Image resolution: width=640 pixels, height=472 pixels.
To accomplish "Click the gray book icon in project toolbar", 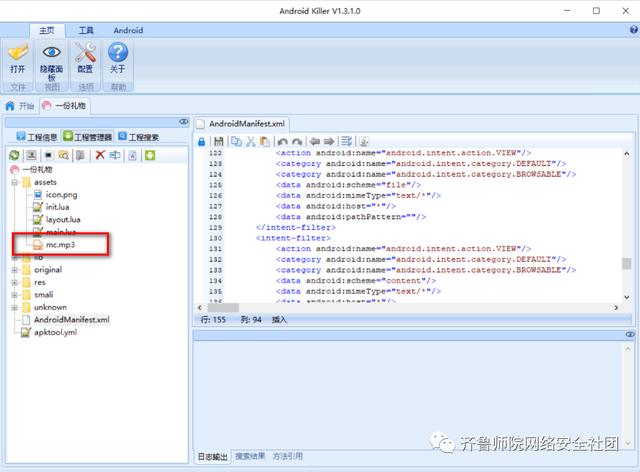I will 81,155.
